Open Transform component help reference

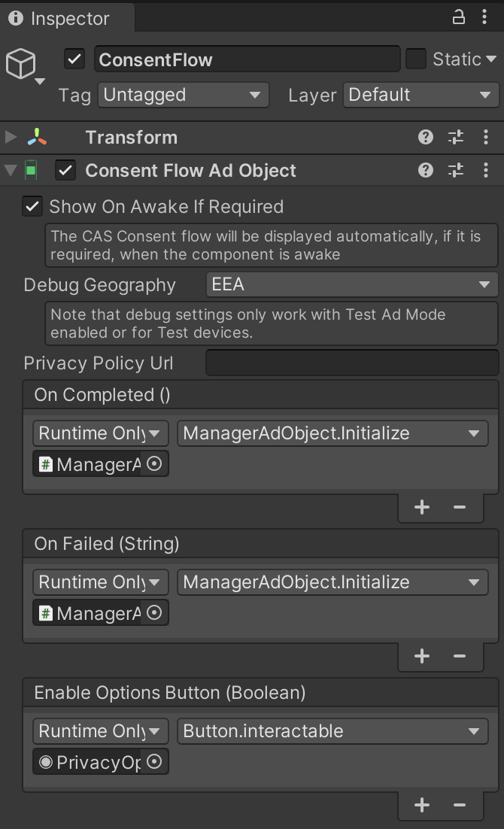426,137
